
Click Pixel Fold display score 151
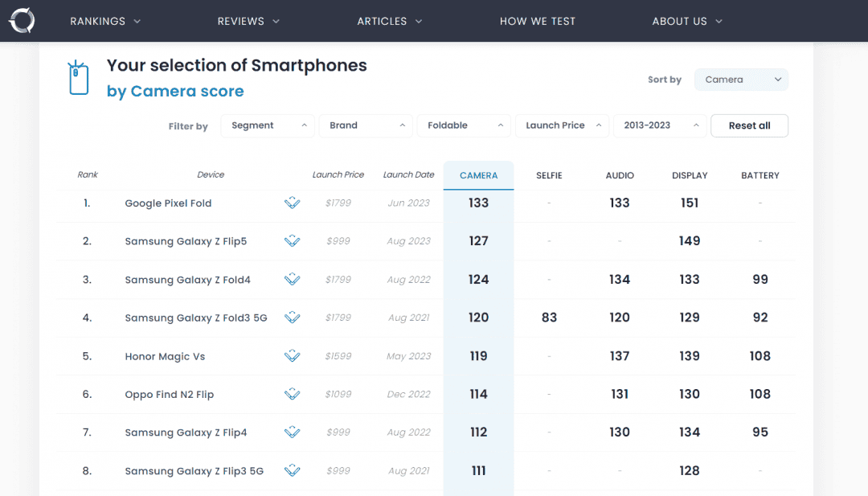pos(690,203)
